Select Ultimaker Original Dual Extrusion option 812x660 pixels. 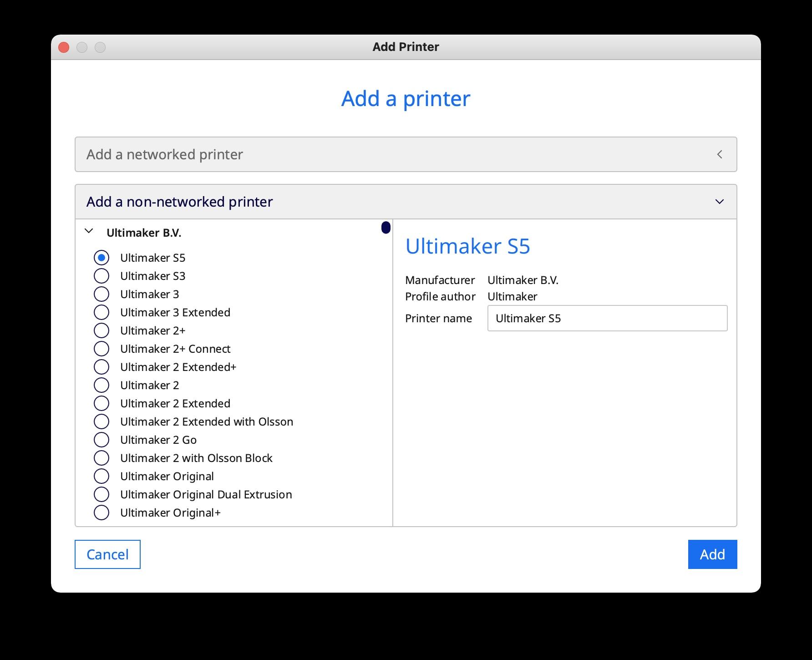(101, 494)
